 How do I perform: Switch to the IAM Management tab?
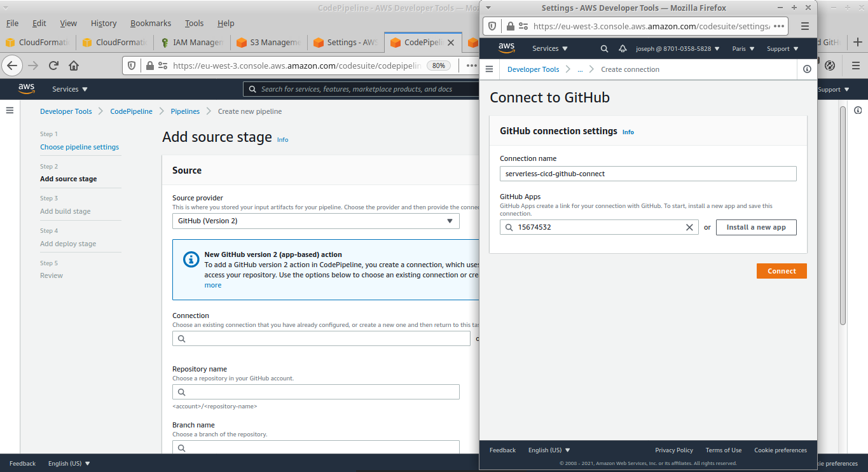pyautogui.click(x=191, y=43)
